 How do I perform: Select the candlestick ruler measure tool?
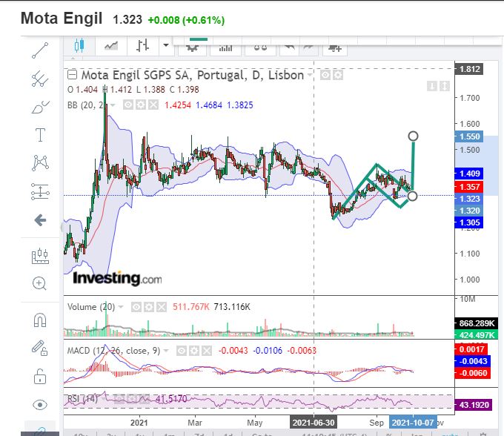pos(40,257)
